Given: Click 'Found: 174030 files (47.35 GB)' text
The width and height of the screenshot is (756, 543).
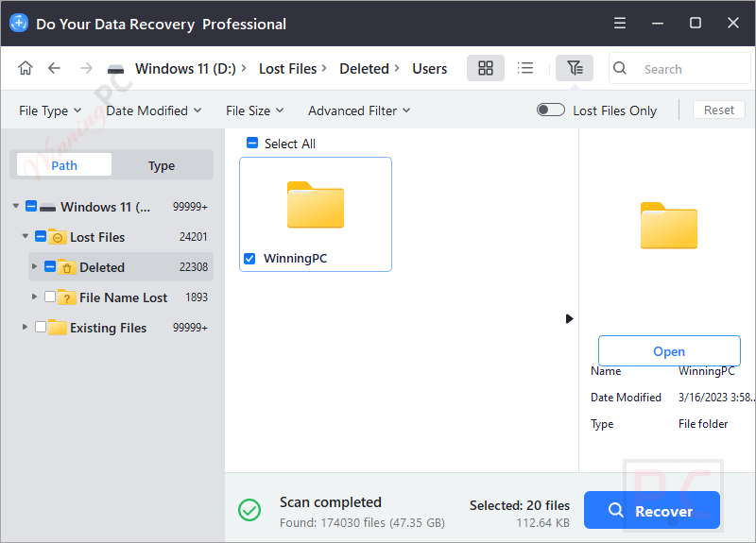Looking at the screenshot, I should click(x=362, y=522).
